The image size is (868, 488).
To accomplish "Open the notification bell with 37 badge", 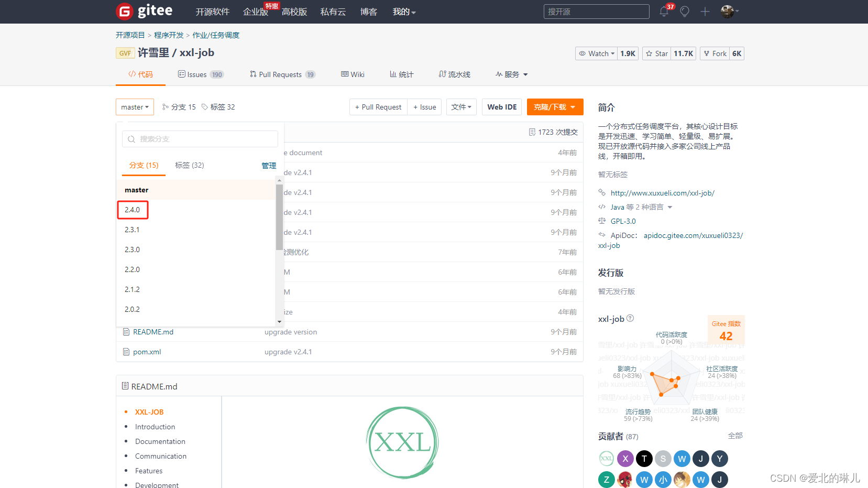I will (664, 11).
